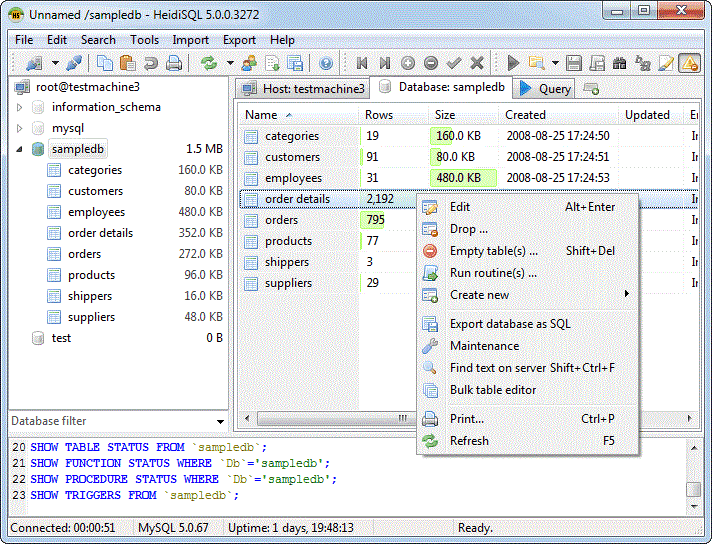712x544 pixels.
Task: Open the Tools menu
Action: (x=144, y=40)
